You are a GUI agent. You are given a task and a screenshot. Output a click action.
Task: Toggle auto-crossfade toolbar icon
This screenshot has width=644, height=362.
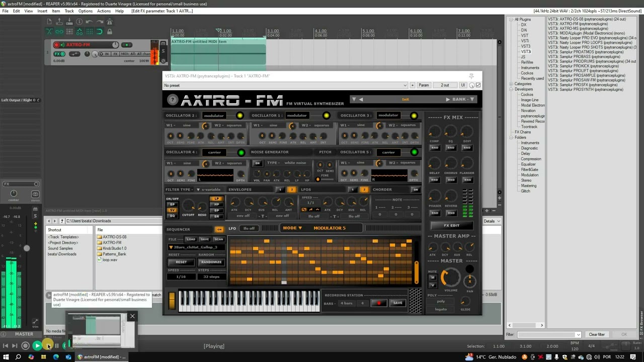(x=49, y=31)
